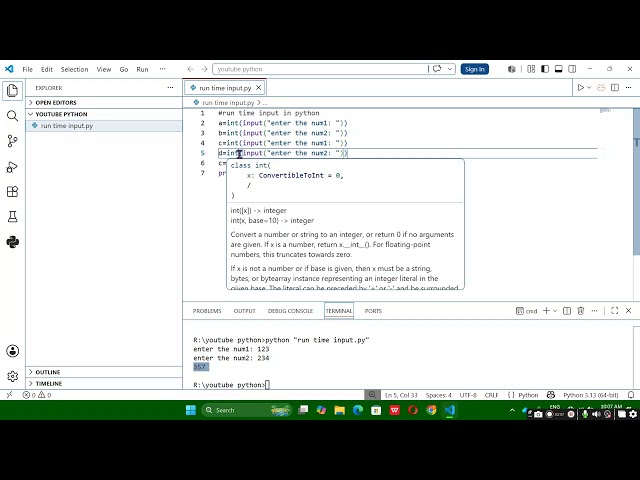Select Python 3.13 interpreter in status bar
Viewport: 640px width, 480px height.
pos(591,395)
